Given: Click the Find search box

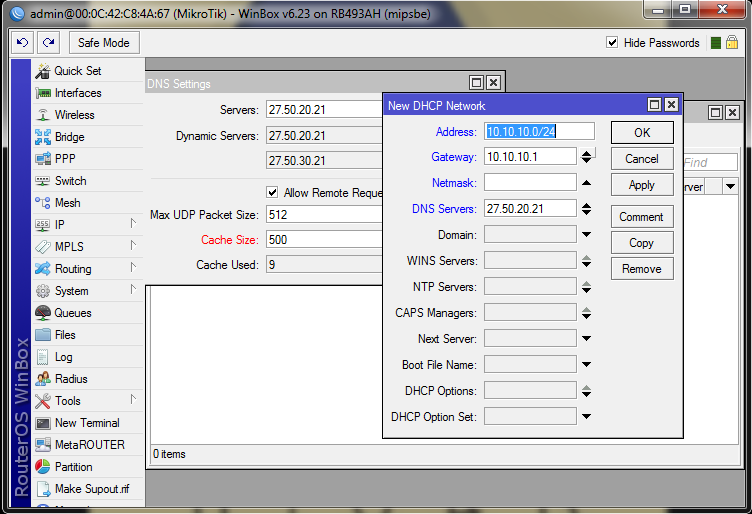Looking at the screenshot, I should pos(710,163).
